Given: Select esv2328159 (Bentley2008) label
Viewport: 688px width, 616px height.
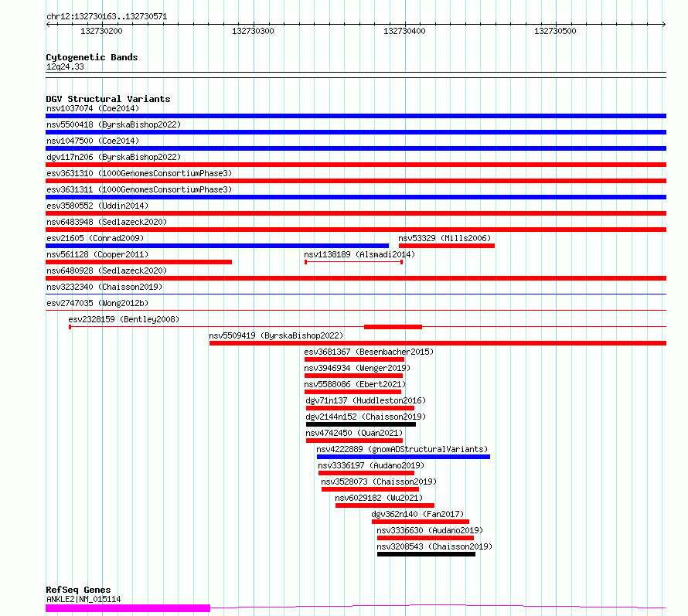Looking at the screenshot, I should tap(124, 319).
